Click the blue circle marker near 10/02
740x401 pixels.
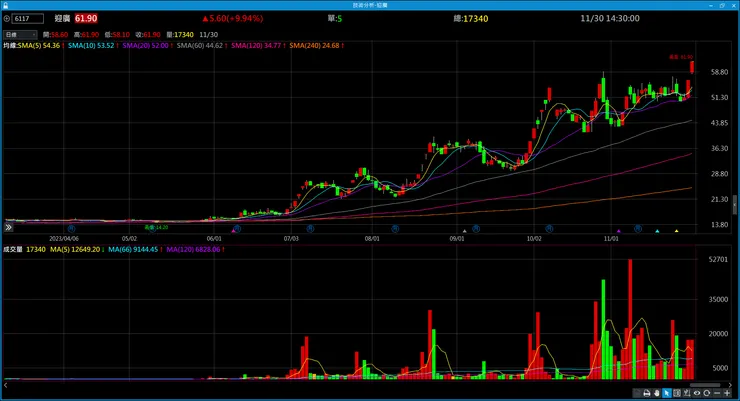[549, 229]
